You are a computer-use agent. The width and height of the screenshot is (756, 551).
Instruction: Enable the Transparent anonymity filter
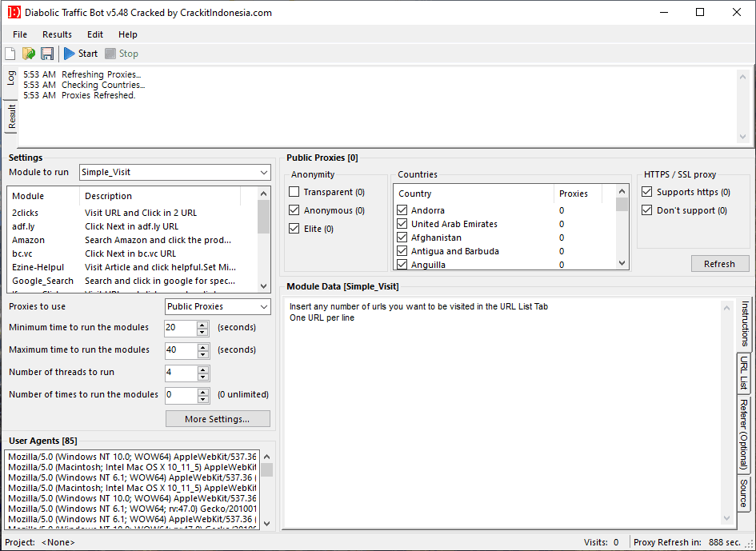pyautogui.click(x=295, y=191)
